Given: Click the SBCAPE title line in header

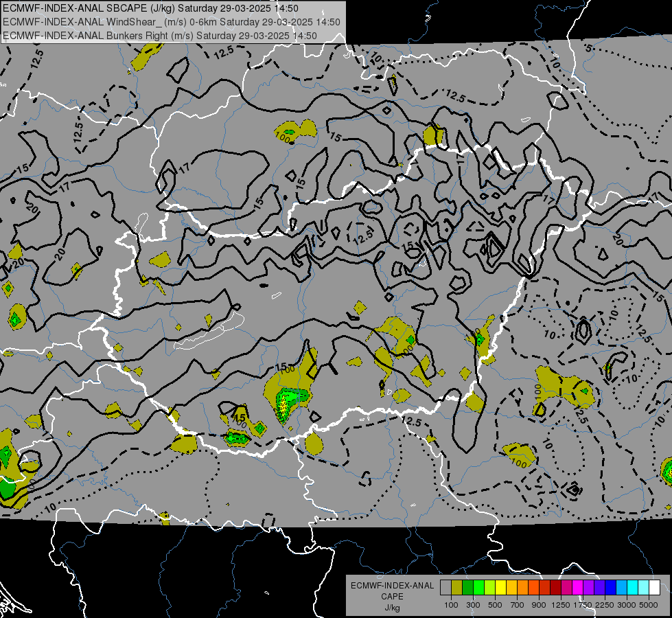Looking at the screenshot, I should (150, 8).
